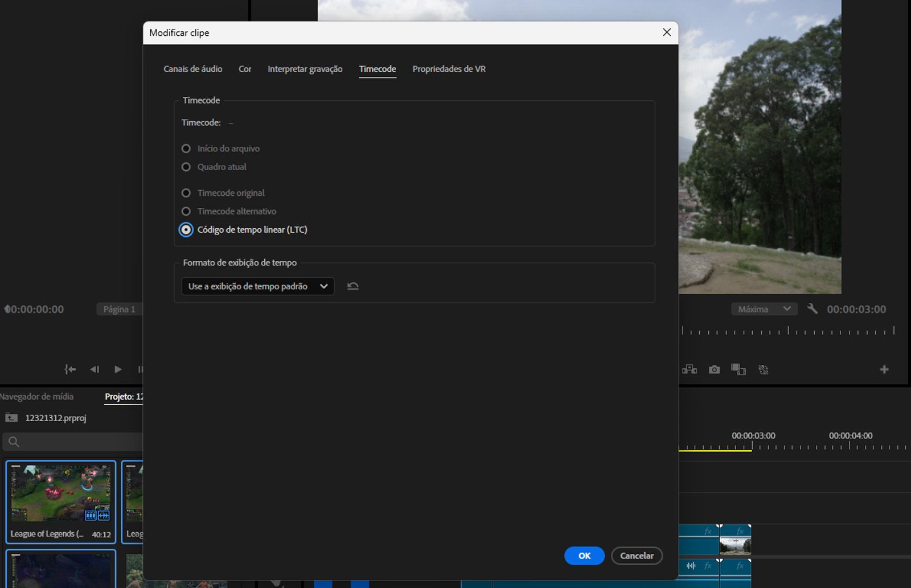Open the Button Editor with the plus icon
Screen dimensions: 911x588
(883, 369)
